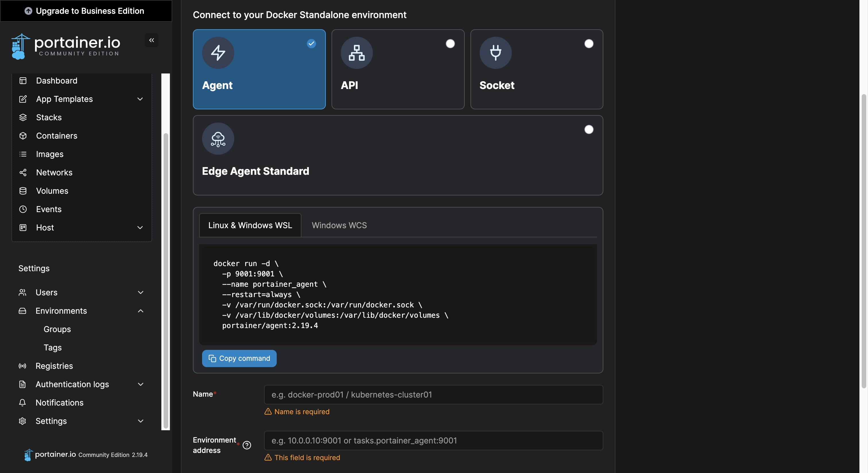The image size is (868, 473).
Task: Click the Copy command button
Action: (239, 358)
